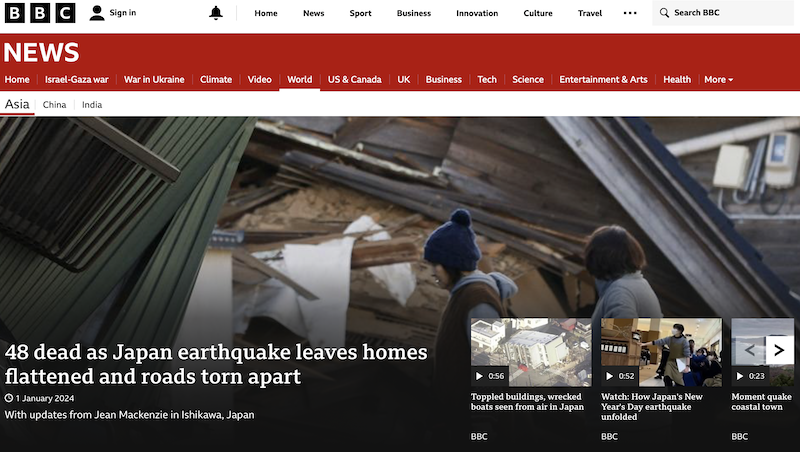Open the 48 dead Japan earthquake headline
Screen dimensions: 800x452
216,364
